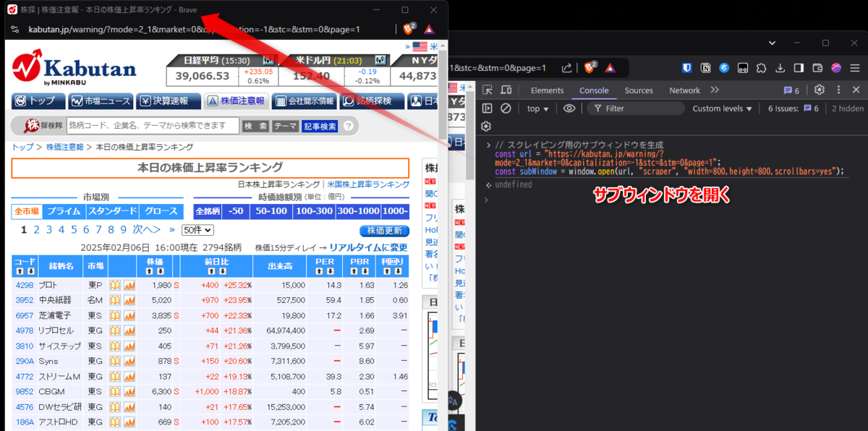Switch to the Network tab in DevTools
The image size is (868, 431).
(x=684, y=90)
